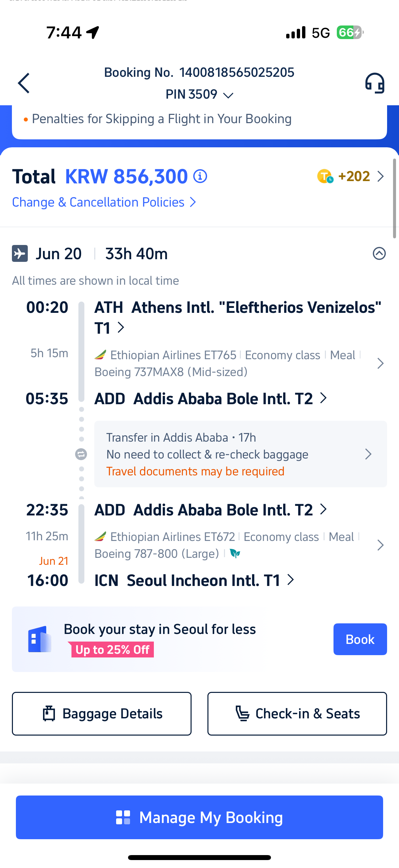Open customer support headset icon
The width and height of the screenshot is (399, 868).
(x=375, y=83)
